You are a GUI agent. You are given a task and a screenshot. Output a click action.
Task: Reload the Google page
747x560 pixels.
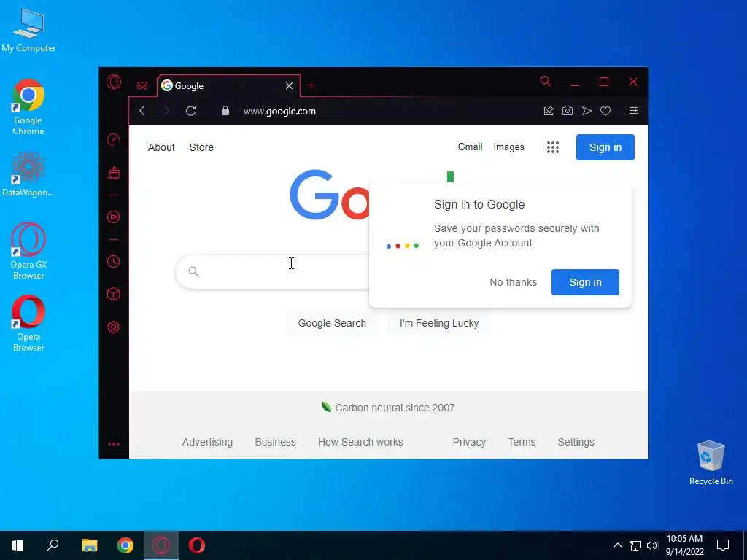[x=190, y=111]
